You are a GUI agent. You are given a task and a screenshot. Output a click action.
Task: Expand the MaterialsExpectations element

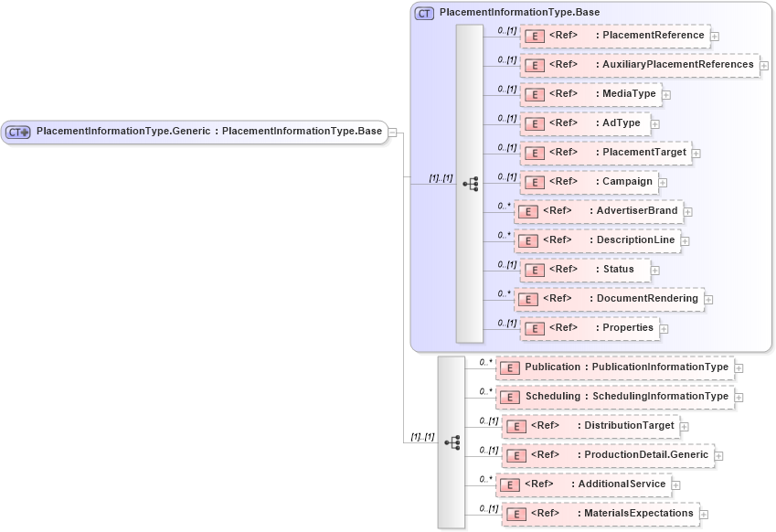point(703,514)
